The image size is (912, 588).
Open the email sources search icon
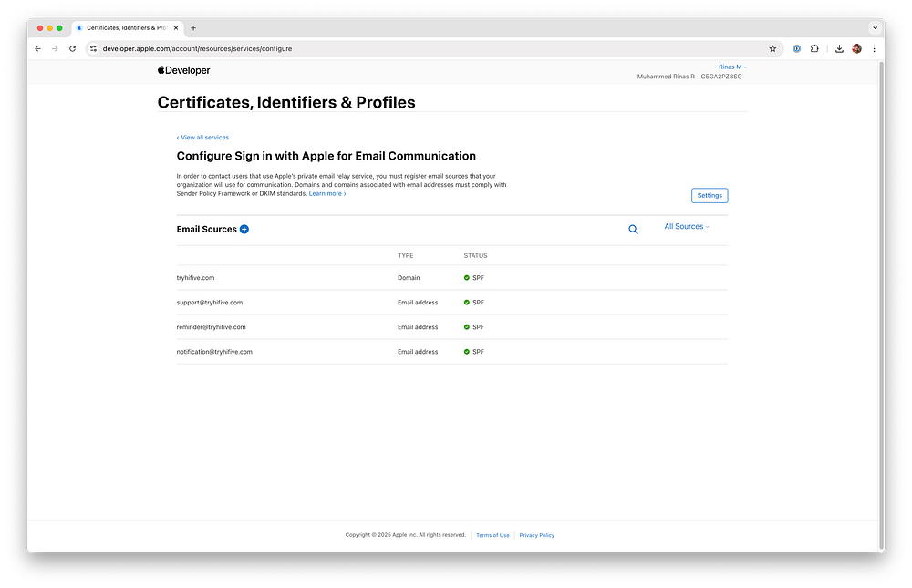coord(633,230)
